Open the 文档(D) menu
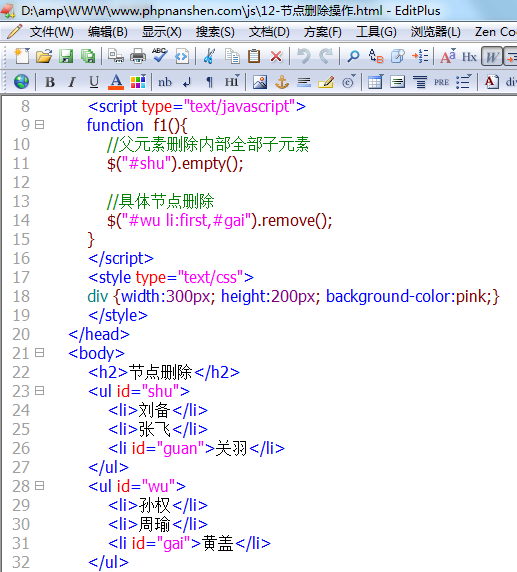The height and width of the screenshot is (572, 517). click(269, 32)
